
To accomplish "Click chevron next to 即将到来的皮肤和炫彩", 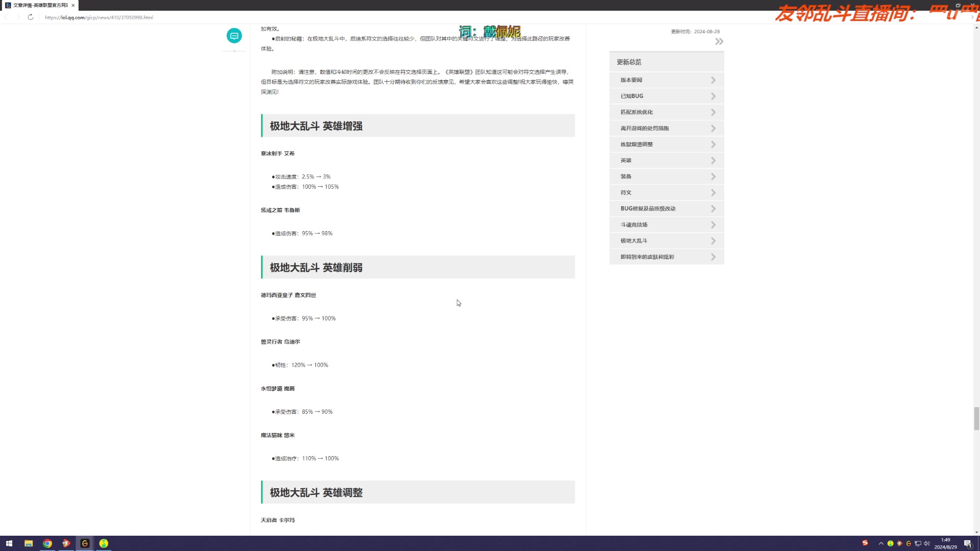I will (x=713, y=257).
